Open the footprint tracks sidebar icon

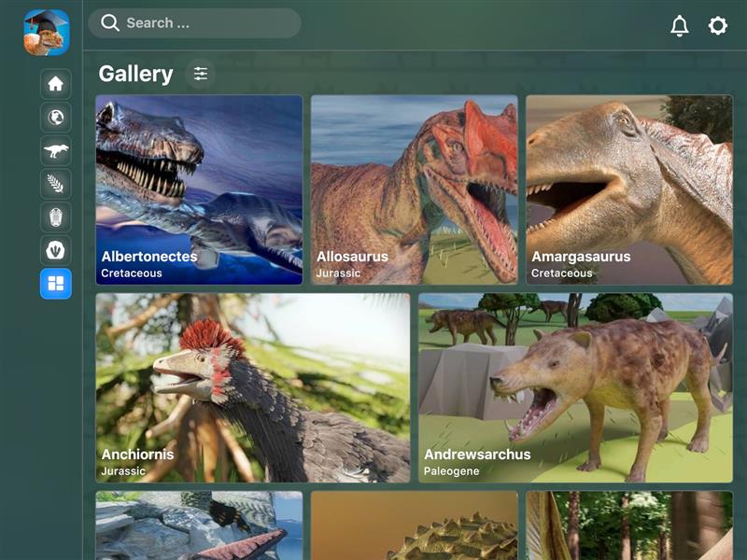pyautogui.click(x=56, y=250)
